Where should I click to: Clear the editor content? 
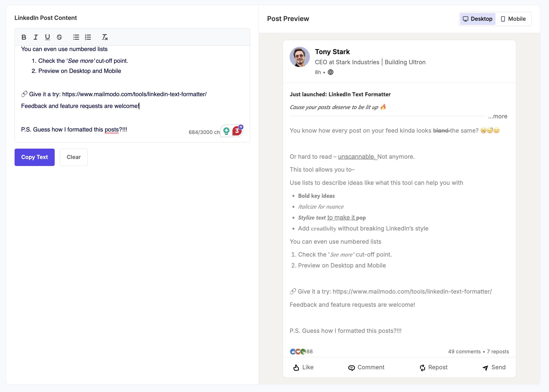point(74,157)
